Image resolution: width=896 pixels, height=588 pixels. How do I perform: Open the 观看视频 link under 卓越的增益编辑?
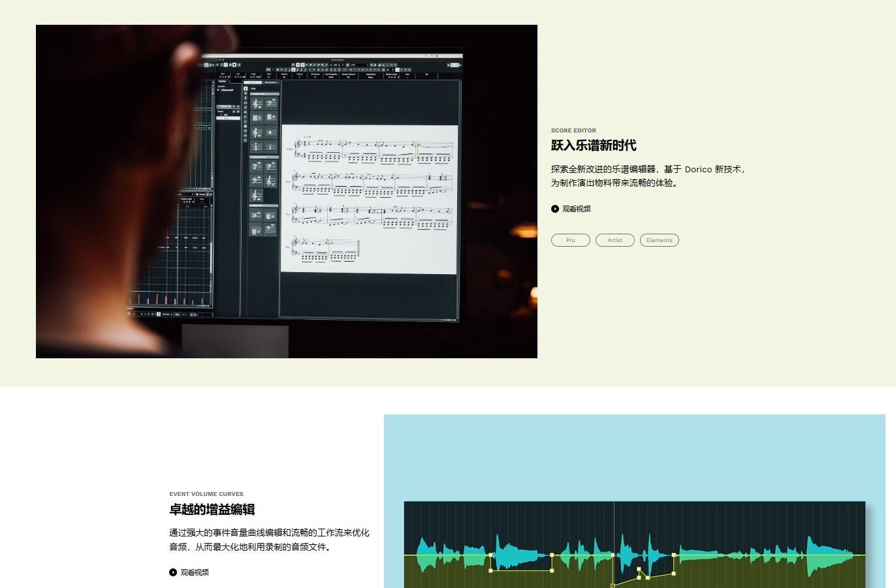tap(195, 572)
